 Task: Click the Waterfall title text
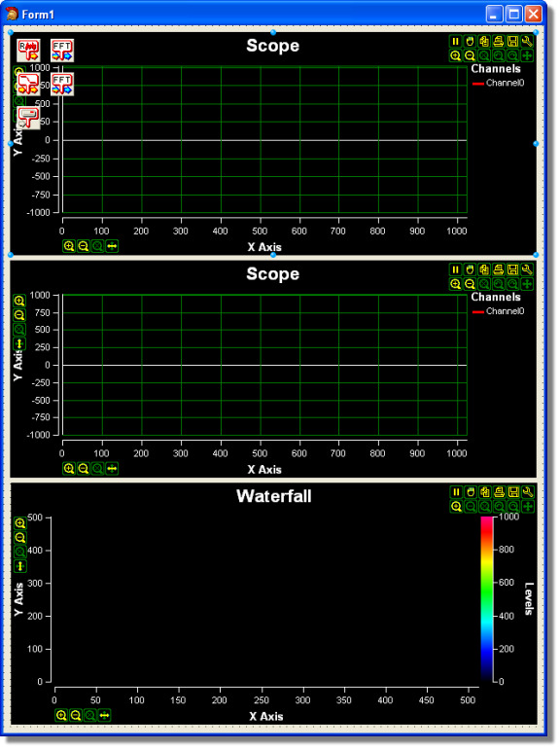274,496
